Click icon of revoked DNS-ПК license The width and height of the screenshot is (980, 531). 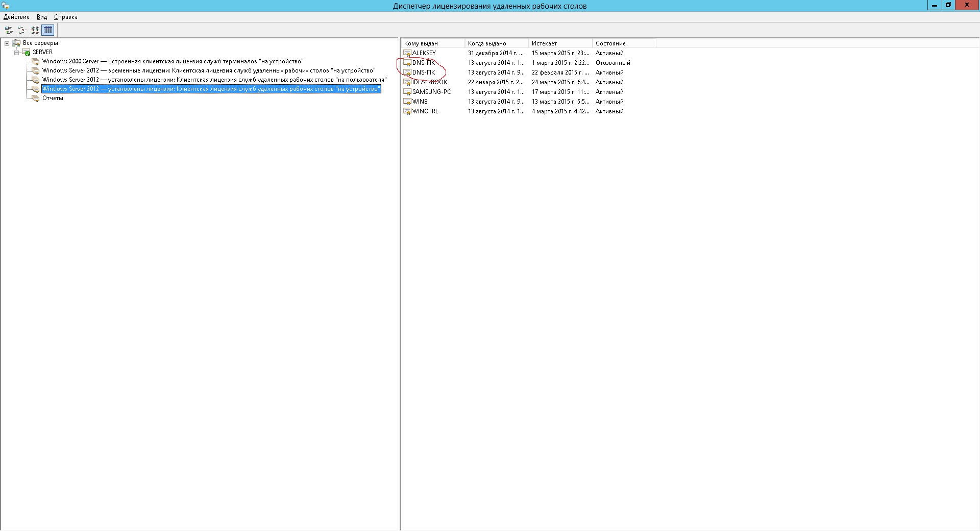tap(407, 63)
